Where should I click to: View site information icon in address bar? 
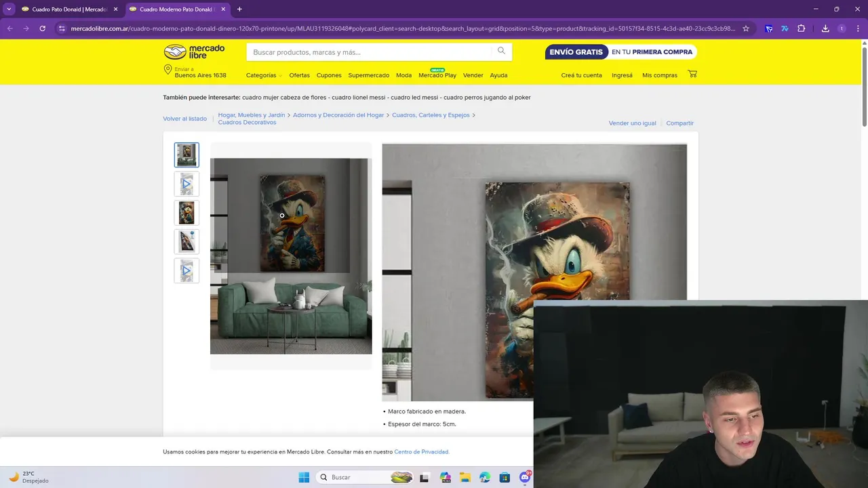point(62,28)
